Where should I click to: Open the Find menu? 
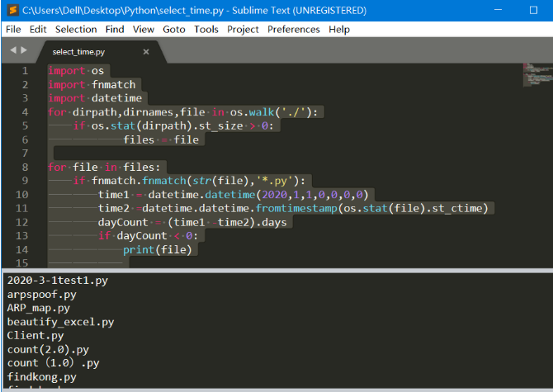[x=115, y=29]
